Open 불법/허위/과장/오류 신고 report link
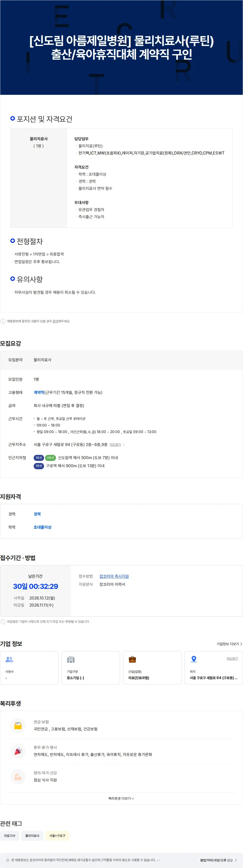Image resolution: width=243 pixels, height=868 pixels. click(x=218, y=860)
